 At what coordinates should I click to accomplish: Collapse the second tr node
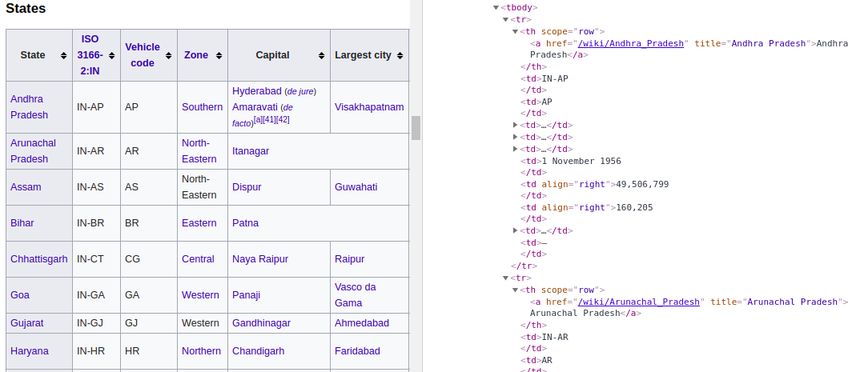(x=505, y=278)
